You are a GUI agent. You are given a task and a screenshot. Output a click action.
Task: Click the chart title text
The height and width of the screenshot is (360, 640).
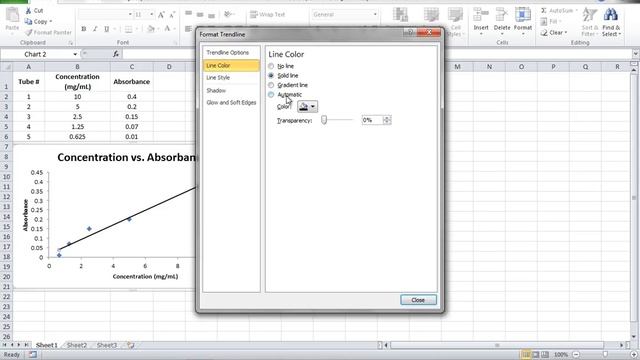click(x=127, y=158)
